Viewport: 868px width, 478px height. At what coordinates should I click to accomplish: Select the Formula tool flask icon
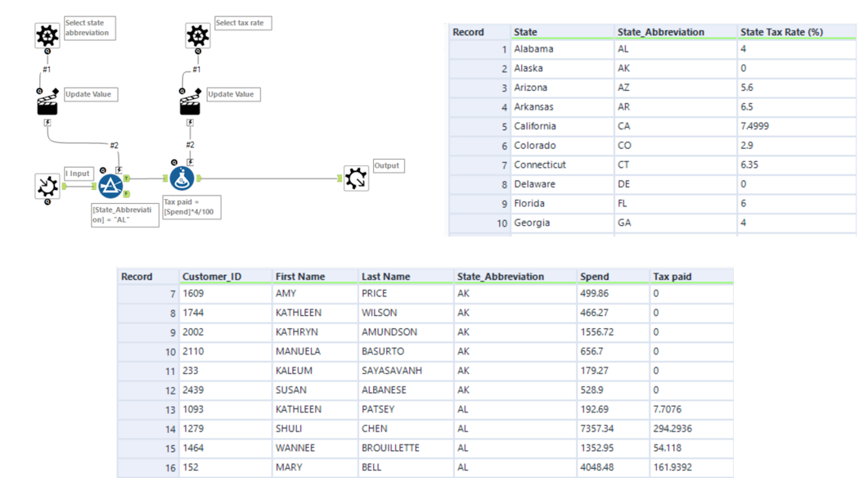click(182, 178)
